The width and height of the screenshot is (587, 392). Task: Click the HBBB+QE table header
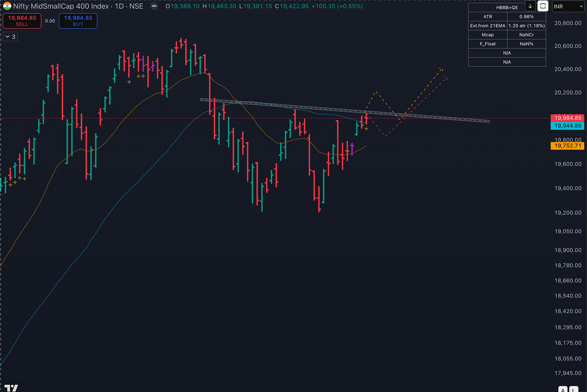[x=507, y=8]
